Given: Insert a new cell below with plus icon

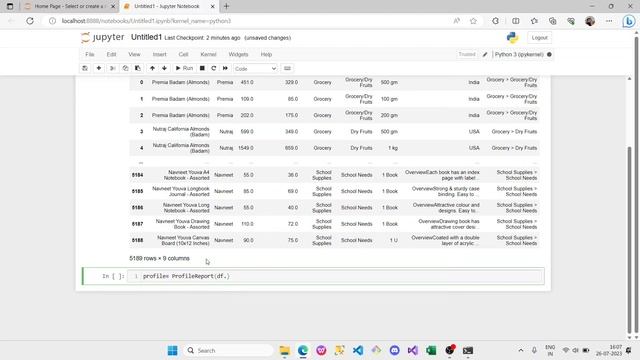Looking at the screenshot, I should click(x=99, y=69).
